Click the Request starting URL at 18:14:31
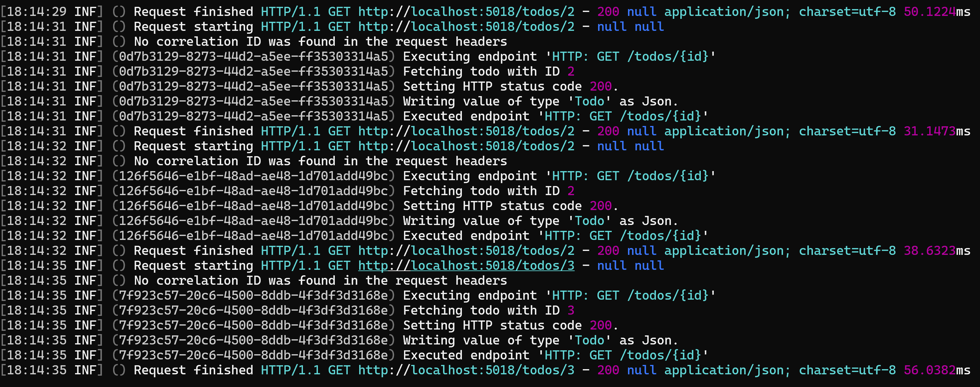 [466, 27]
